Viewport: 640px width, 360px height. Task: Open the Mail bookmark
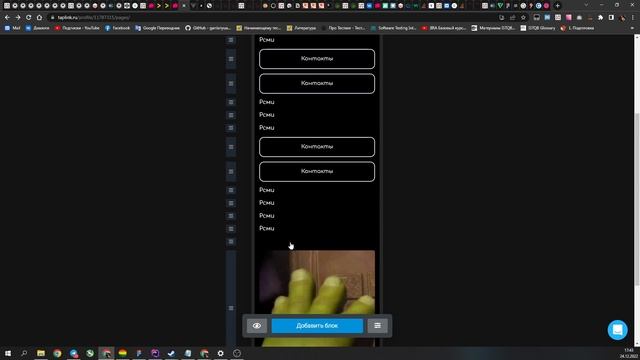[x=12, y=28]
